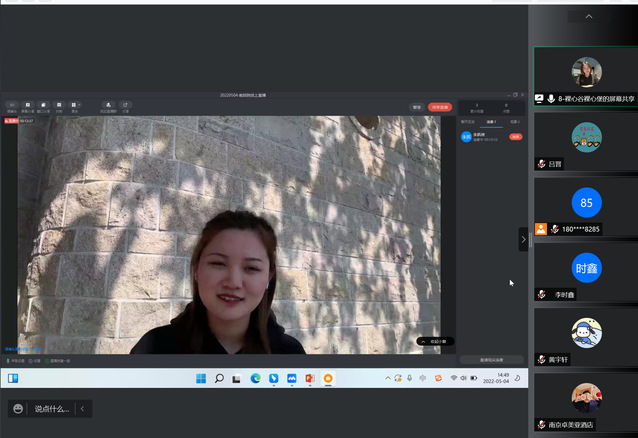The height and width of the screenshot is (438, 638).
Task: Toggle the microphone icon on 黄宇轩's tile
Action: (541, 359)
